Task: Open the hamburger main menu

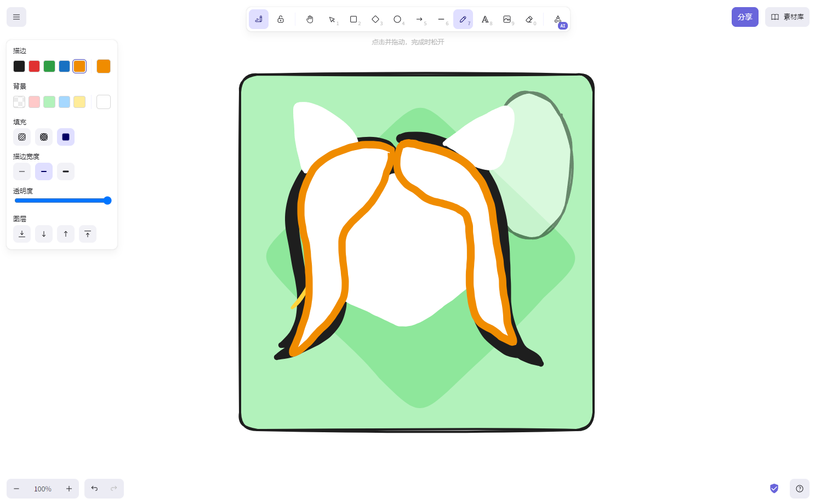Action: point(16,17)
